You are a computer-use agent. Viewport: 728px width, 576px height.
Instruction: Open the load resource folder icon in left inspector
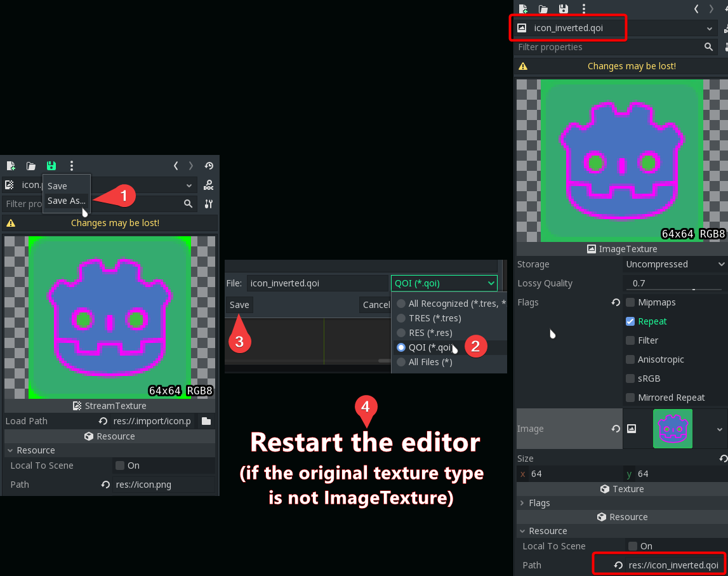click(x=31, y=166)
